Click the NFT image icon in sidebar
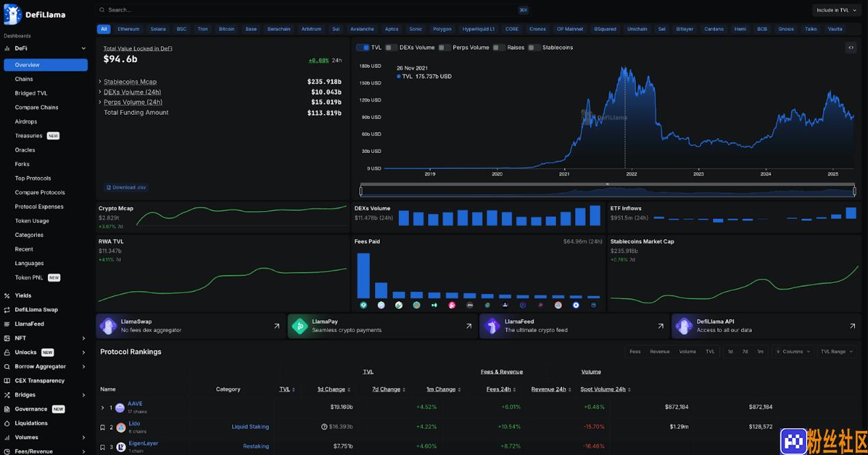 pyautogui.click(x=8, y=338)
